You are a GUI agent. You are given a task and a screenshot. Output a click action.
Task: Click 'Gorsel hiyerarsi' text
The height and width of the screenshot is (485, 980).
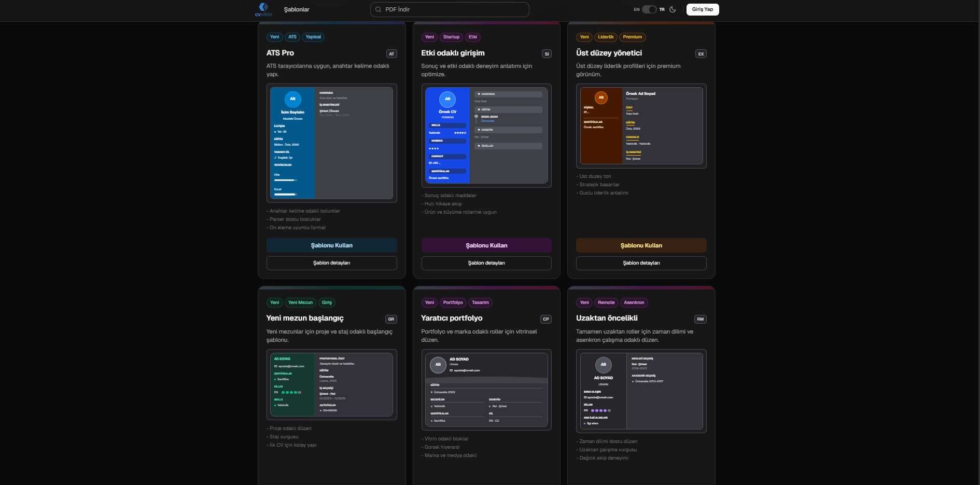(442, 447)
